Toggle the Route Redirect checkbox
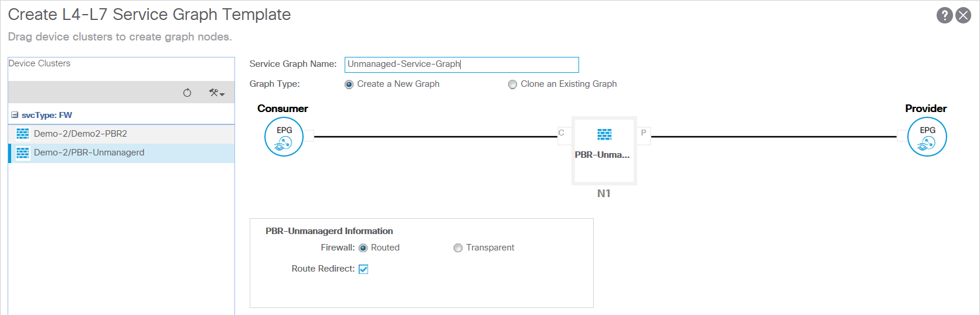 pyautogui.click(x=363, y=269)
